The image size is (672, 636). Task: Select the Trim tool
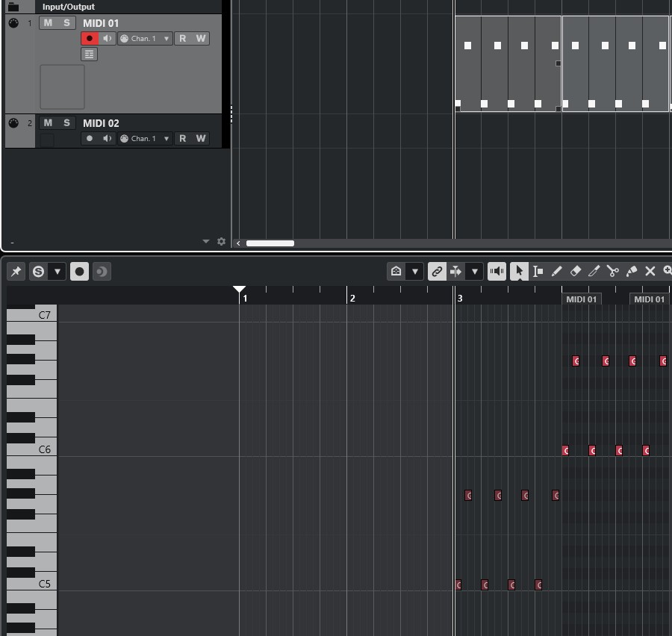click(594, 271)
